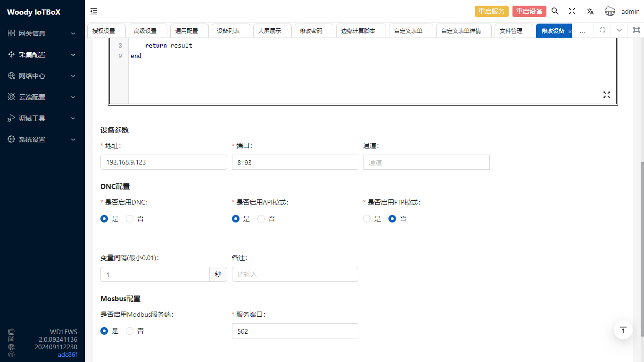This screenshot has height=362, width=644.
Task: Click the search magnifier icon
Action: (555, 11)
